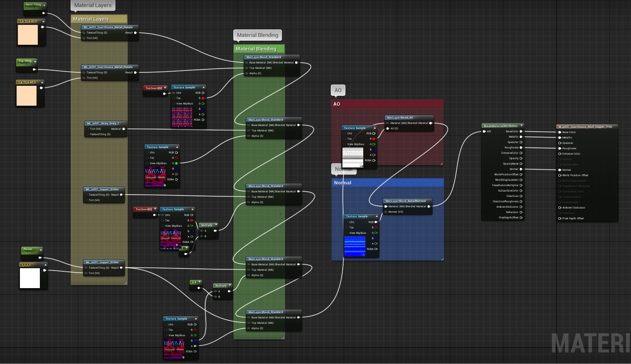The height and width of the screenshot is (364, 631).
Task: Select the M_Infill_Courthouse_Roof_Copper_Trim node title
Action: coord(585,127)
